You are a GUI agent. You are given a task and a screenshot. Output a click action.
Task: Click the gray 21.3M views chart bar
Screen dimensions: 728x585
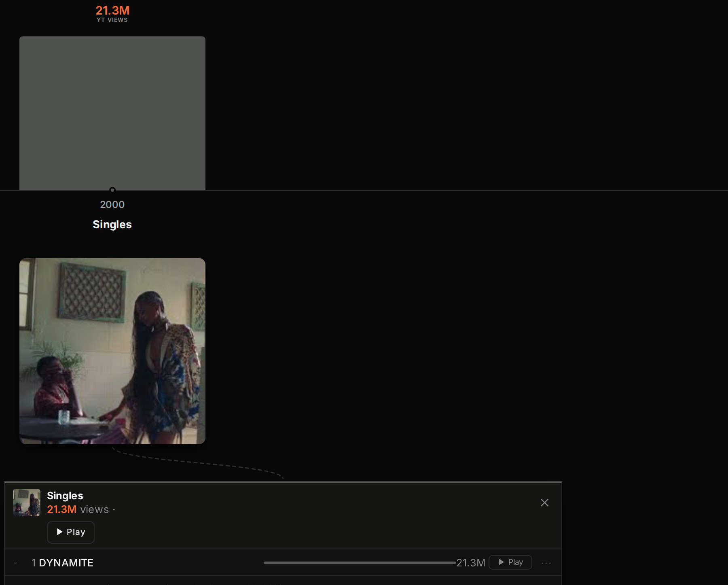[112, 113]
